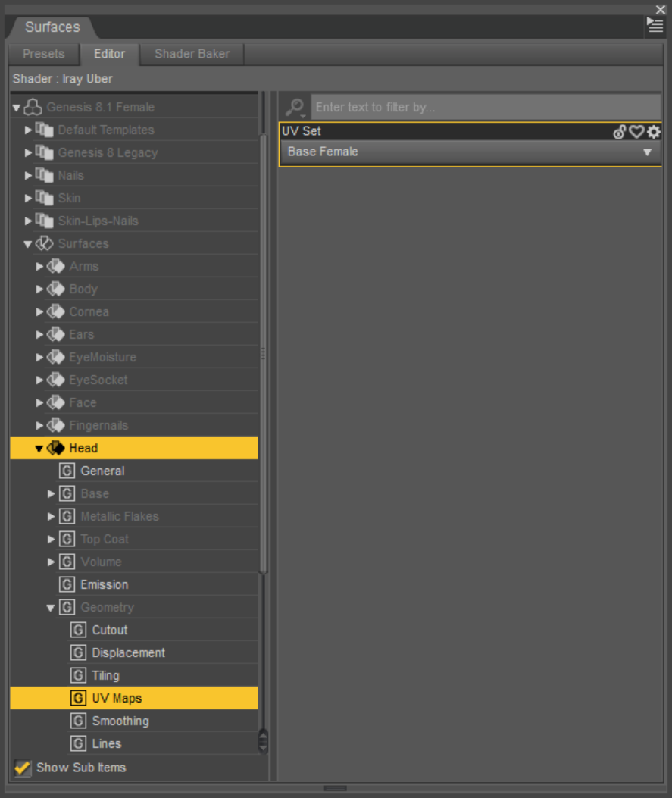Viewport: 672px width, 798px height.
Task: Open the Surfaces pane options menu icon
Action: 655,24
